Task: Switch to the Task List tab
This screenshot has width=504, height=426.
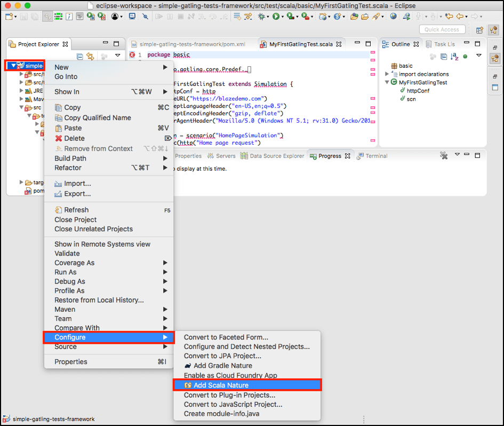Action: (441, 44)
